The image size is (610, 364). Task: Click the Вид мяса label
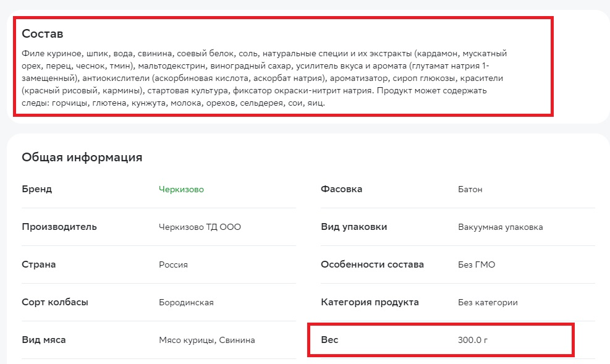coord(43,340)
